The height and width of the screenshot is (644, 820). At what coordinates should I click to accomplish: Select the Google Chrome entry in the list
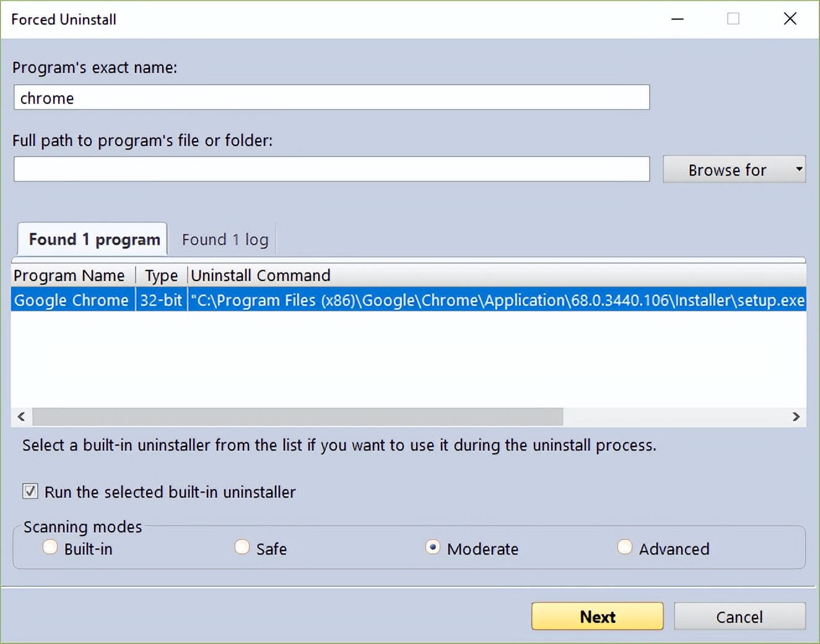click(248, 300)
